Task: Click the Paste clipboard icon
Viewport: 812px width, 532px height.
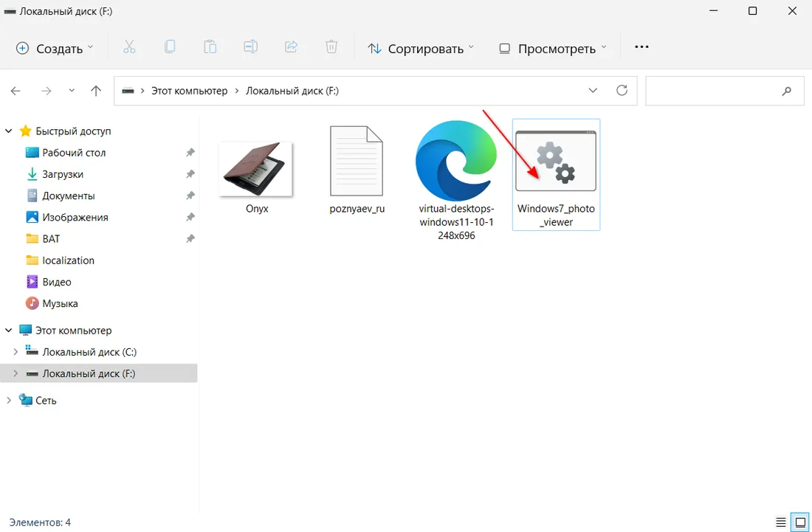Action: tap(210, 48)
